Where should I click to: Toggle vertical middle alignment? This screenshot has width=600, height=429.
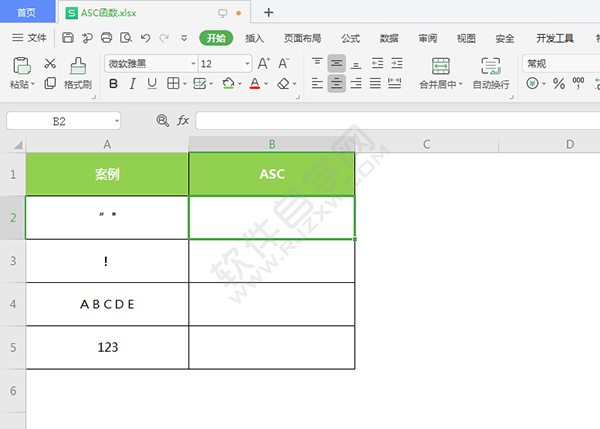point(337,64)
